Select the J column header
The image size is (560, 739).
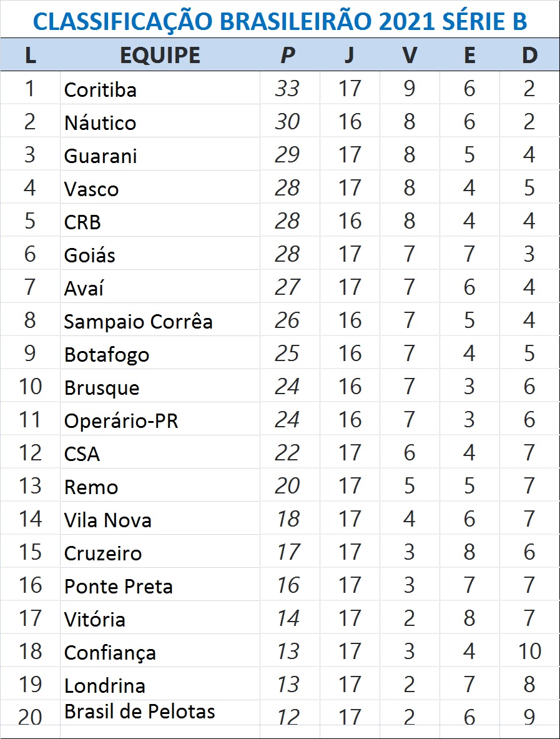click(349, 56)
